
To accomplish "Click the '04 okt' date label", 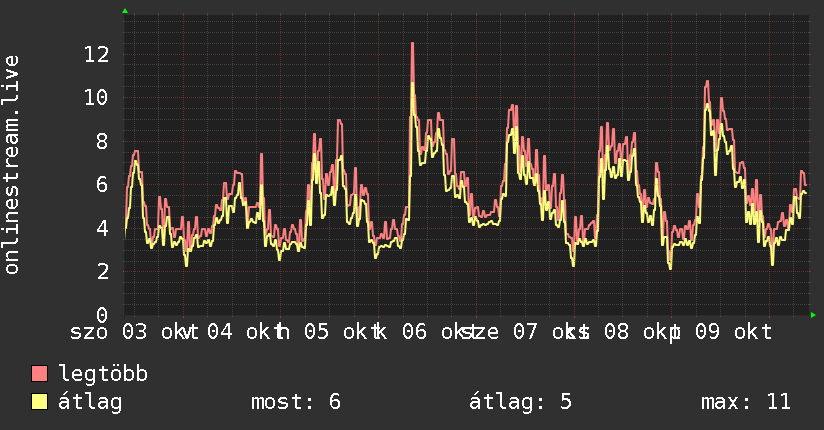I will click(x=240, y=332).
